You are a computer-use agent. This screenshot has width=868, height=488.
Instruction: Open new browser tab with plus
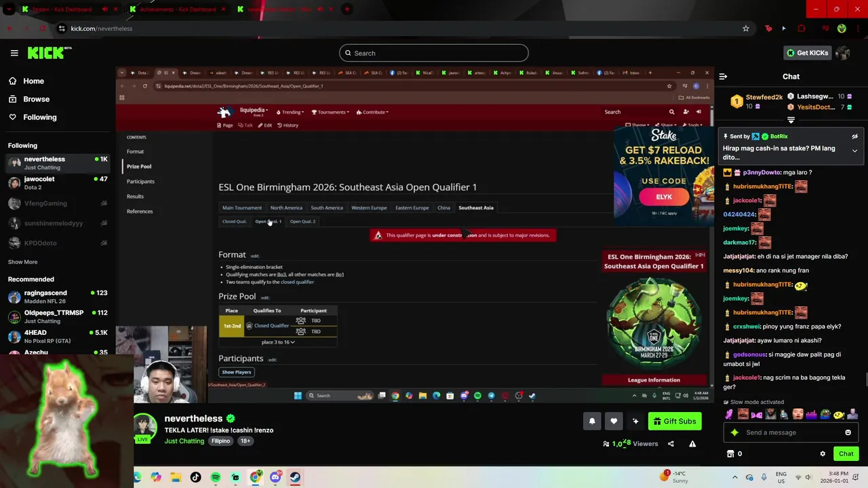tap(347, 9)
